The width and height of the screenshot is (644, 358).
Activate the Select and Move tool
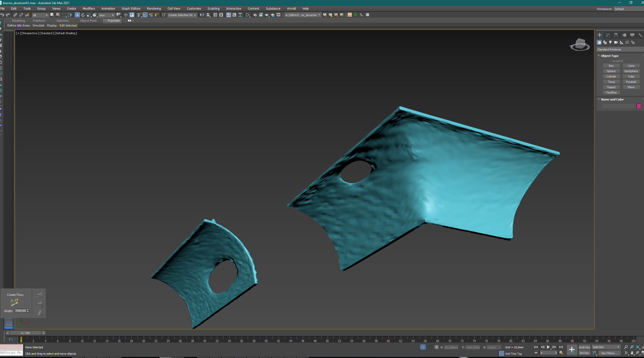pos(77,15)
